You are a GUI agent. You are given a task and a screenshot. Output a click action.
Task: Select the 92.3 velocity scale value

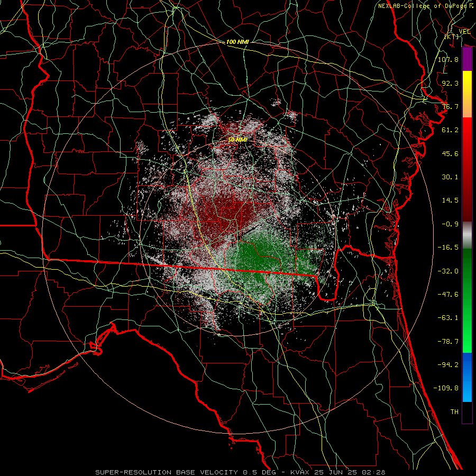click(450, 83)
